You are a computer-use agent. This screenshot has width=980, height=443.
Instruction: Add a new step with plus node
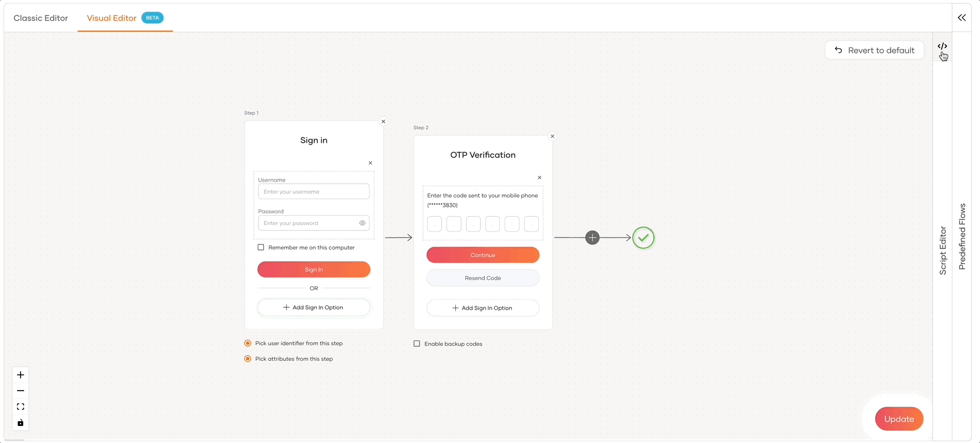coord(592,237)
